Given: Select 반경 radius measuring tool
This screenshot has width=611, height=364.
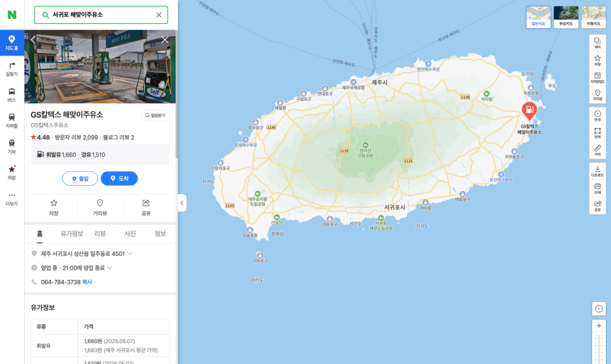Looking at the screenshot, I should pyautogui.click(x=597, y=116).
